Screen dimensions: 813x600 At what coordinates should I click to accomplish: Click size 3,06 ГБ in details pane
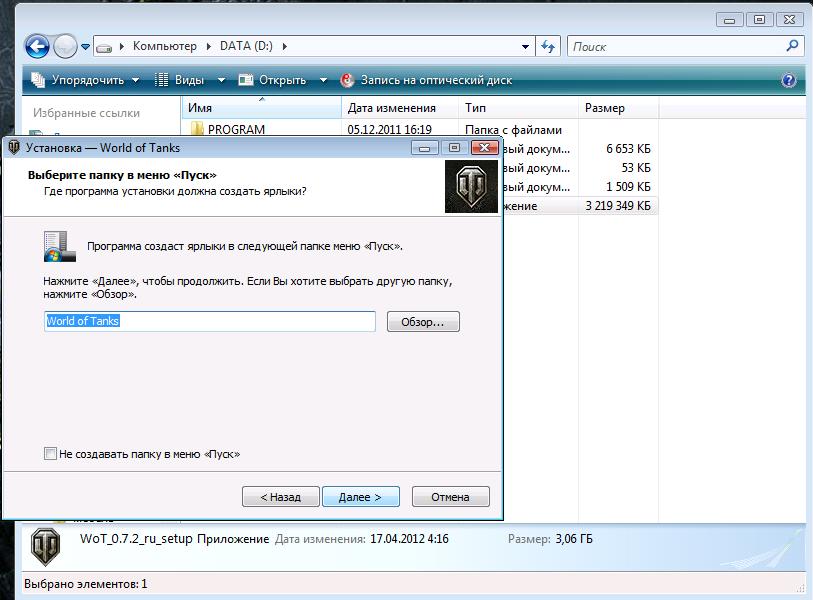pos(573,539)
